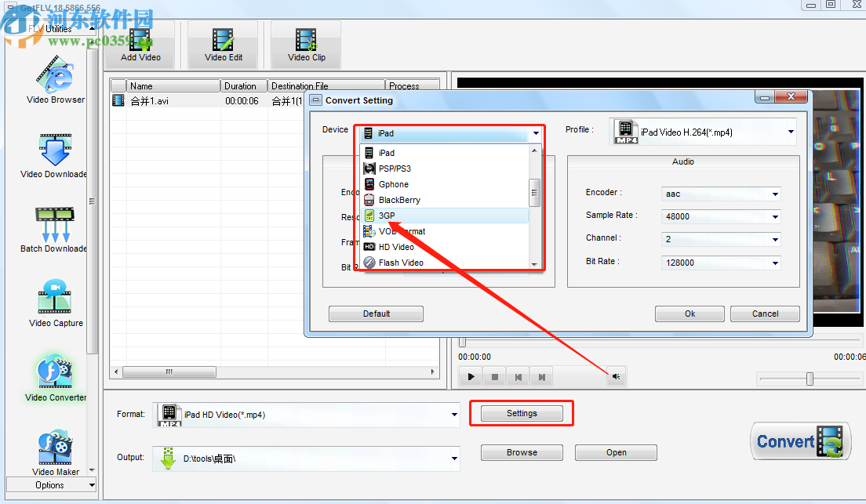Expand the Sample Rate dropdown
The image size is (866, 504).
point(775,216)
